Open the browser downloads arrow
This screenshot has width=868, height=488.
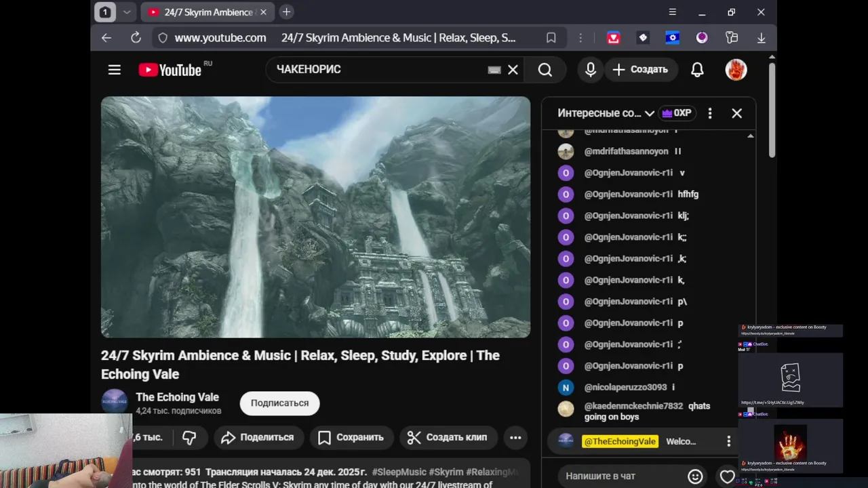[x=762, y=38]
